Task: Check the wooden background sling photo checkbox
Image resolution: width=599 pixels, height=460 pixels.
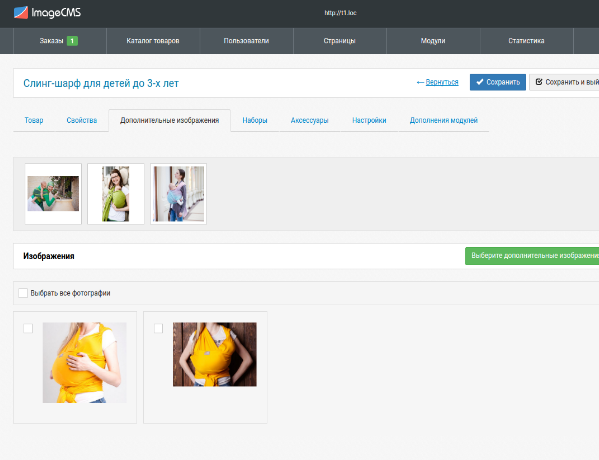Action: click(x=159, y=328)
